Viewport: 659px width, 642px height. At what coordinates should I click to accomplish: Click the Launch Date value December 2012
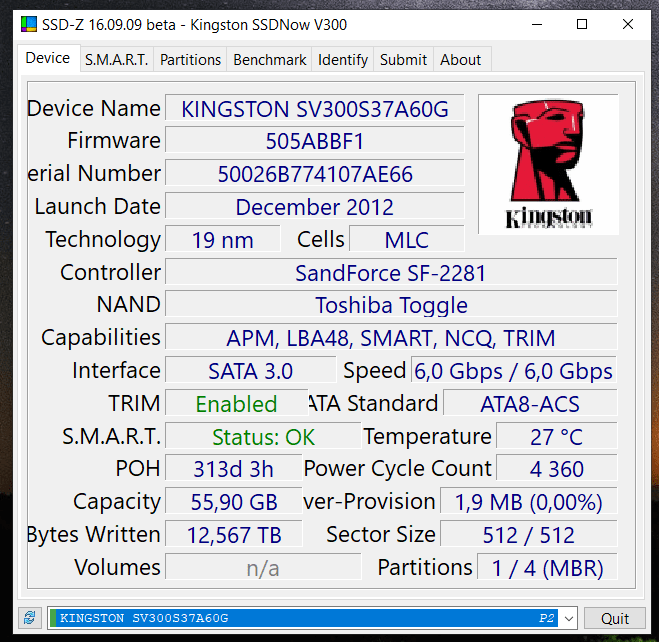pos(315,207)
